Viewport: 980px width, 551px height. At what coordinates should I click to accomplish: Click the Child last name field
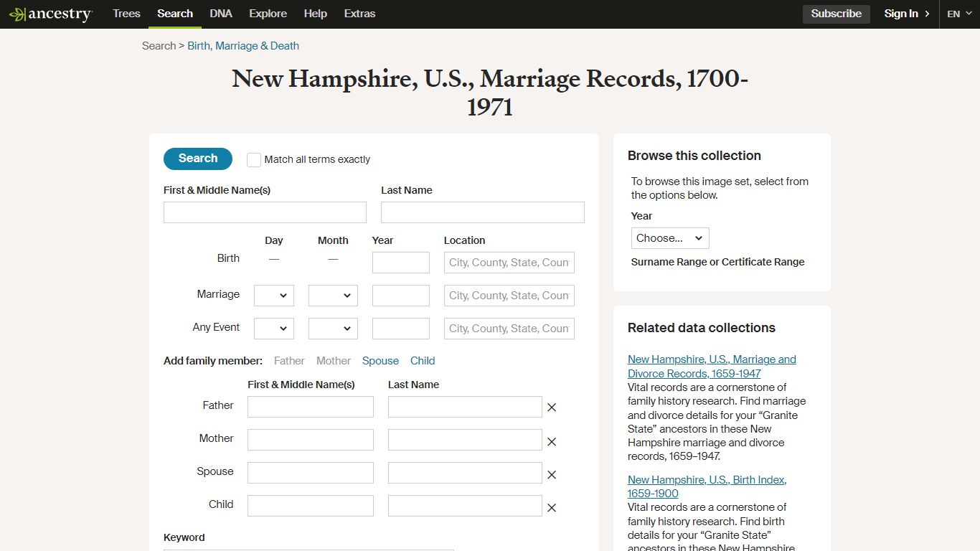[465, 506]
